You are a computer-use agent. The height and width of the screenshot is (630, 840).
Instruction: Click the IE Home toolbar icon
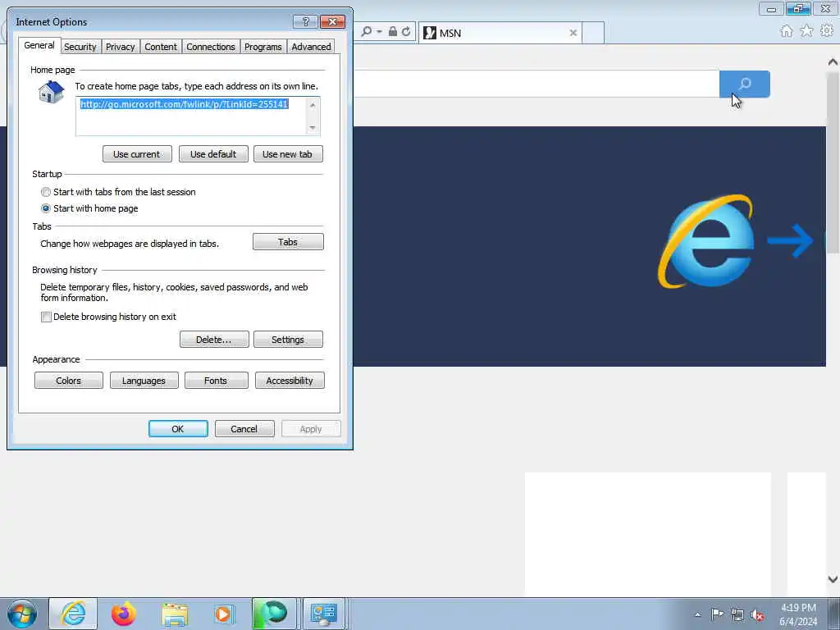(787, 32)
